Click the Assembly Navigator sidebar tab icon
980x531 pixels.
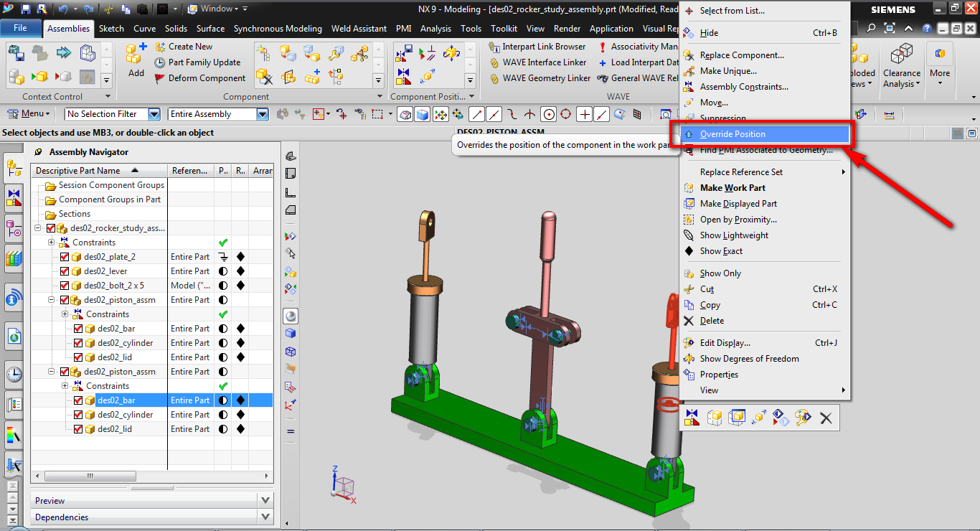click(x=14, y=168)
